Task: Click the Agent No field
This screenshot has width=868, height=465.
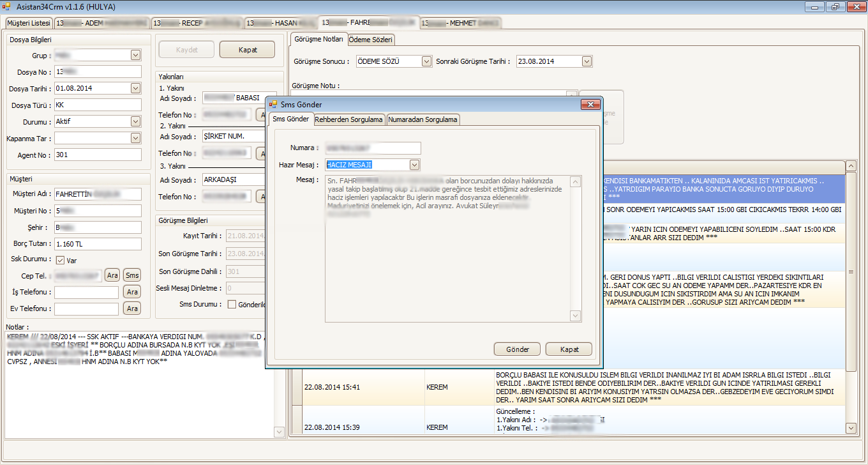Action: [98, 155]
